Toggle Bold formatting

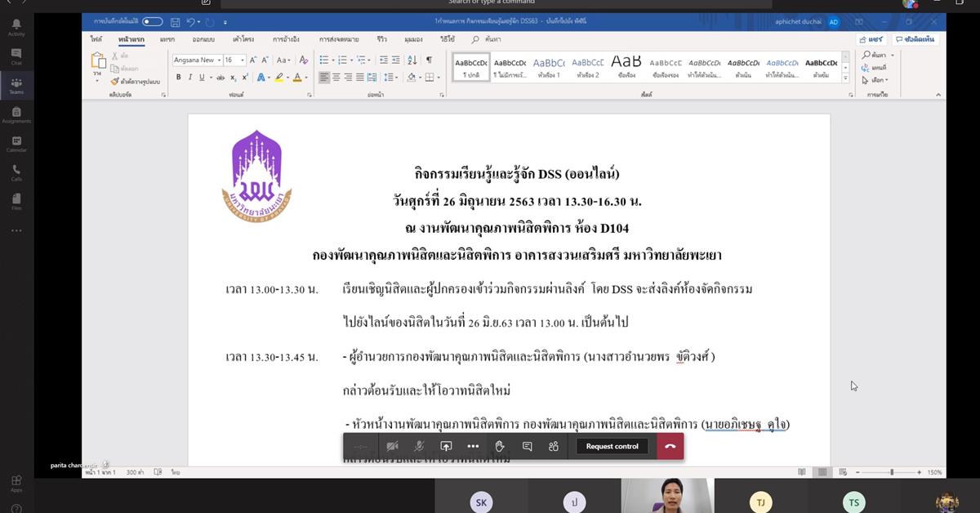point(178,78)
